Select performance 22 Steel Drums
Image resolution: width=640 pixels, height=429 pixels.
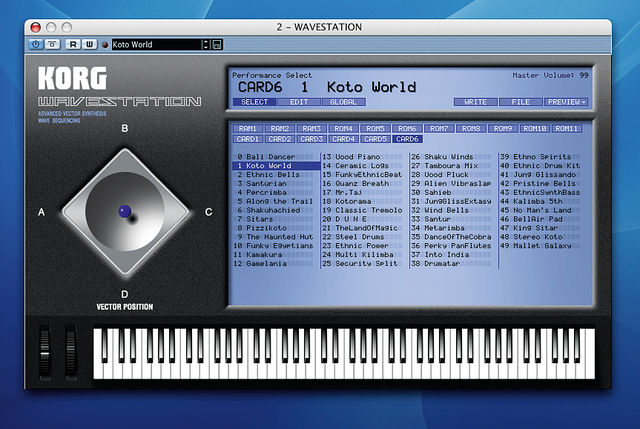(x=365, y=237)
